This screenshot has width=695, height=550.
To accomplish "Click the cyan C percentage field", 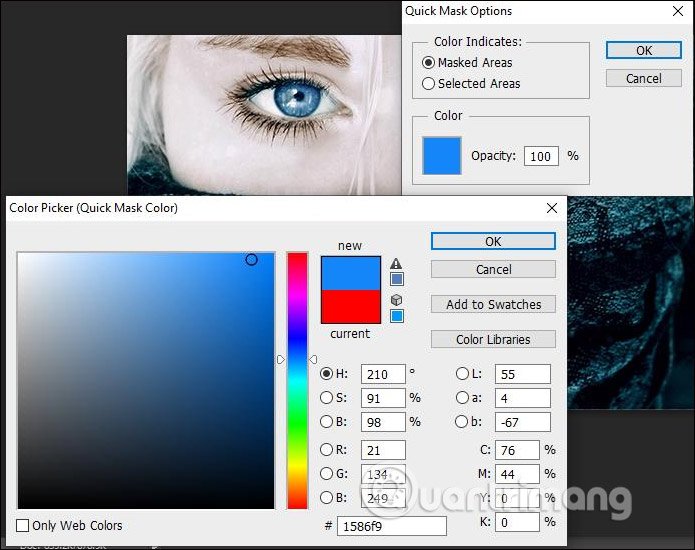I will (x=517, y=450).
